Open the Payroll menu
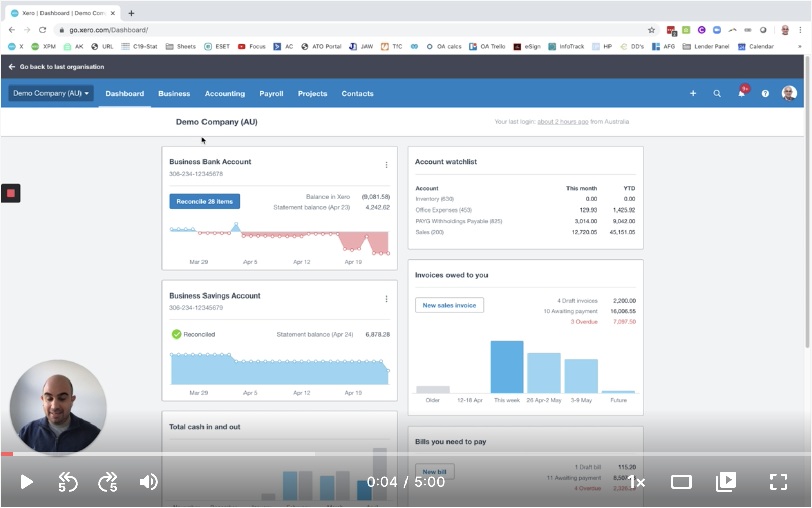The image size is (812, 508). pyautogui.click(x=271, y=94)
